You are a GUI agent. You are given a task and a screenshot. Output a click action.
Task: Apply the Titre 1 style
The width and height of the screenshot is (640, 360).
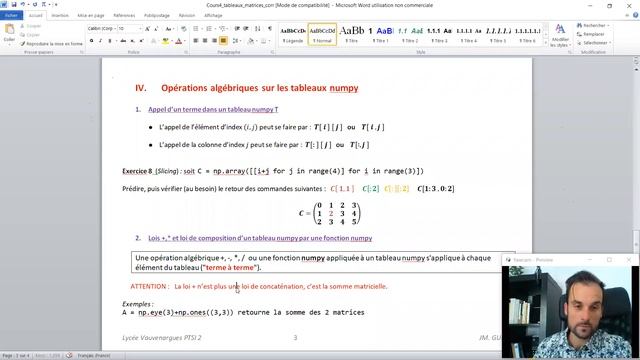pyautogui.click(x=380, y=35)
